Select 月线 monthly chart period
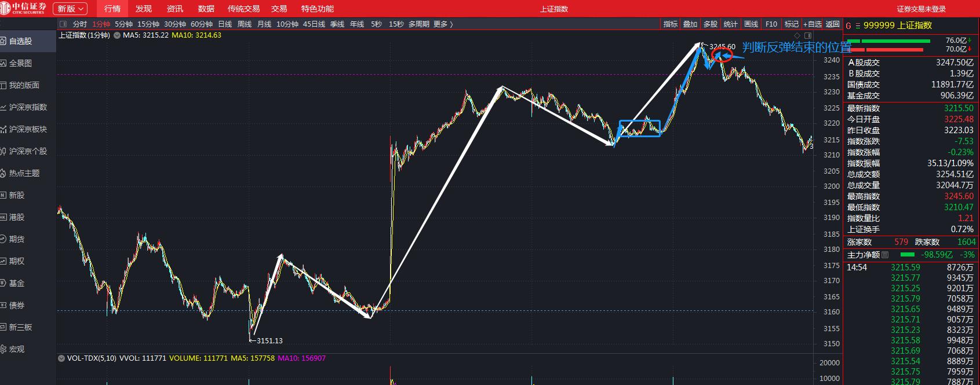The width and height of the screenshot is (980, 385). click(x=264, y=24)
